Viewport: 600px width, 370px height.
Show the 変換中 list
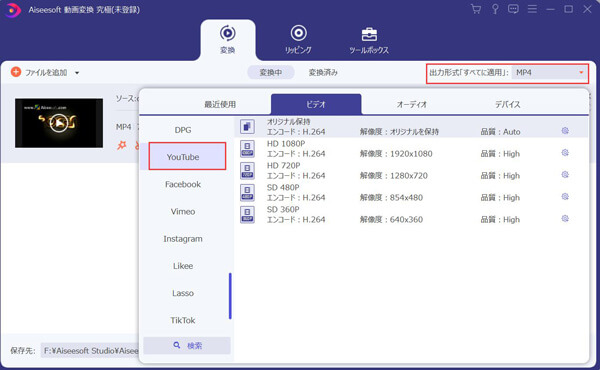tap(271, 72)
